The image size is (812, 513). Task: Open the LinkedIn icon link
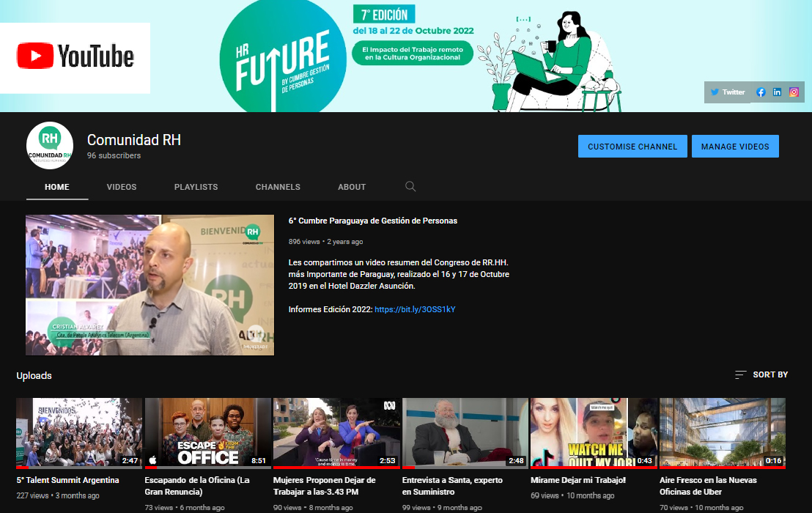(x=778, y=92)
